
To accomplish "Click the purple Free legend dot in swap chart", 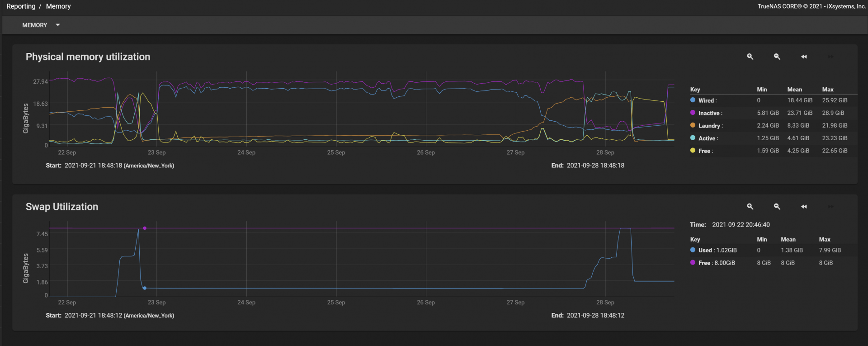I will 693,262.
